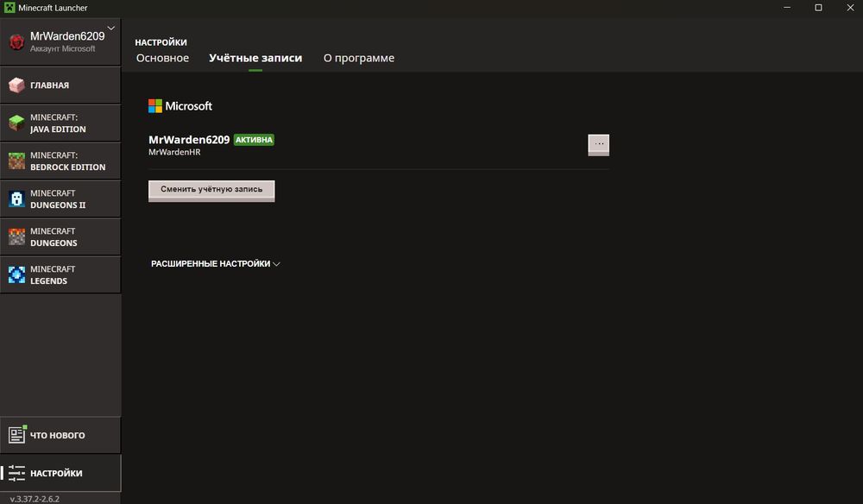Click the version number v.3.37.2-2.6.2
The width and height of the screenshot is (863, 504).
tap(35, 499)
